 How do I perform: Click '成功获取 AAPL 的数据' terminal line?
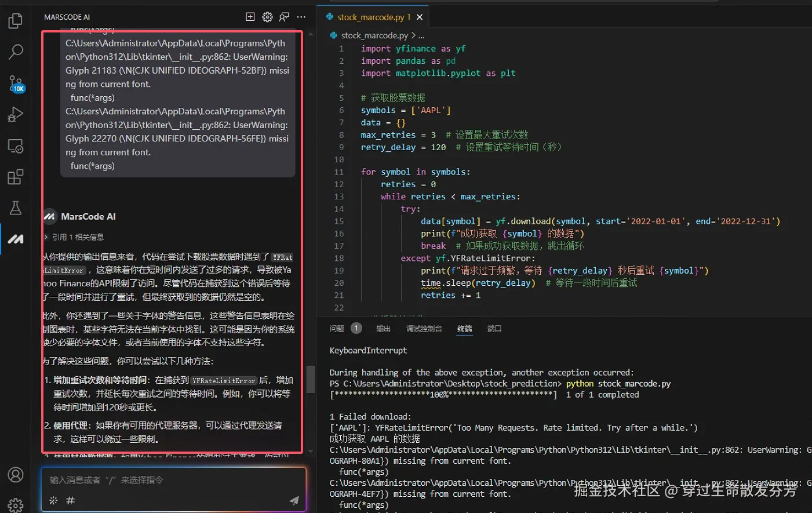[374, 438]
